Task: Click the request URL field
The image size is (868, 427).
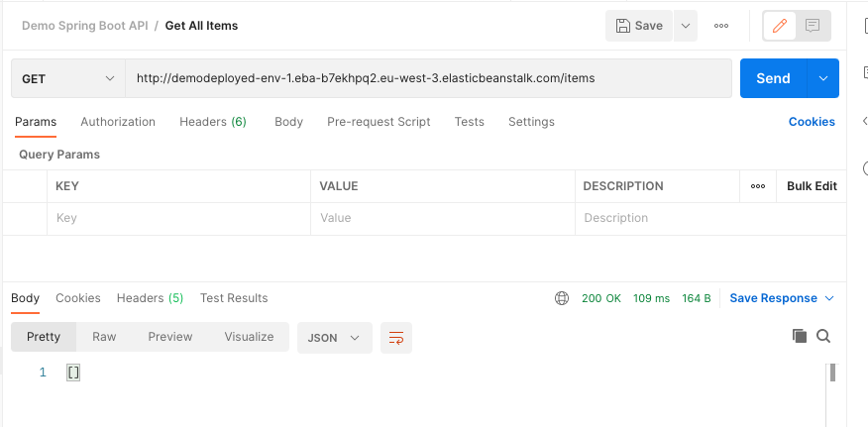Action: pos(428,78)
